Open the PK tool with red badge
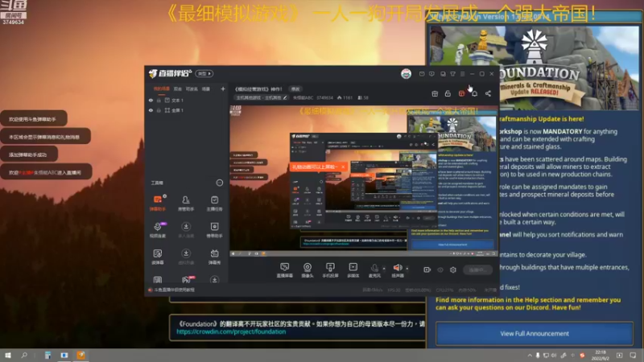 (187, 279)
